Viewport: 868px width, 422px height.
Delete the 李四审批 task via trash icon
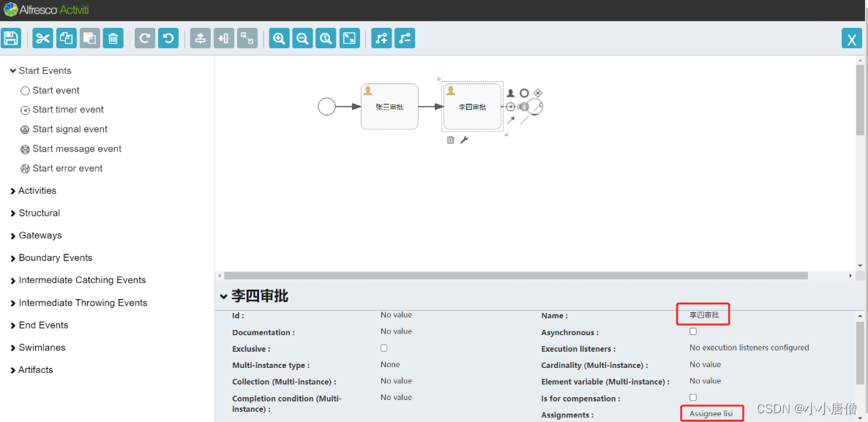point(450,139)
